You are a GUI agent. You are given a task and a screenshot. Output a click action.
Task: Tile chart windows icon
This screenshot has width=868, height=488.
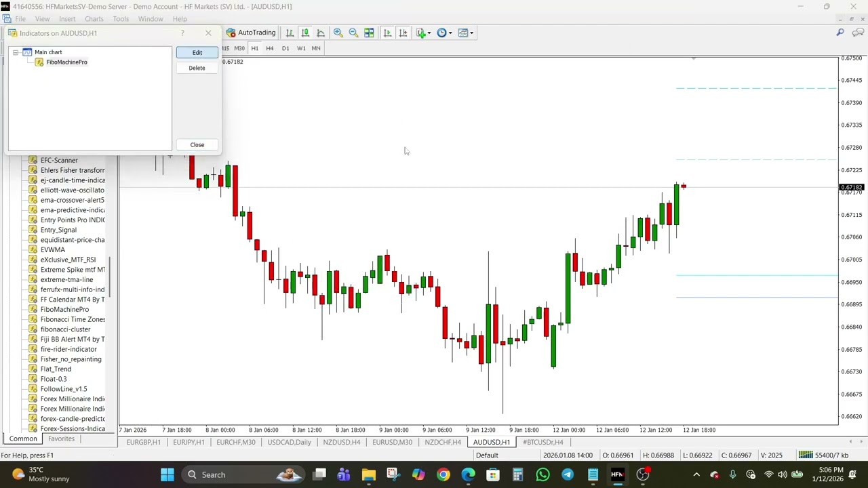click(369, 33)
